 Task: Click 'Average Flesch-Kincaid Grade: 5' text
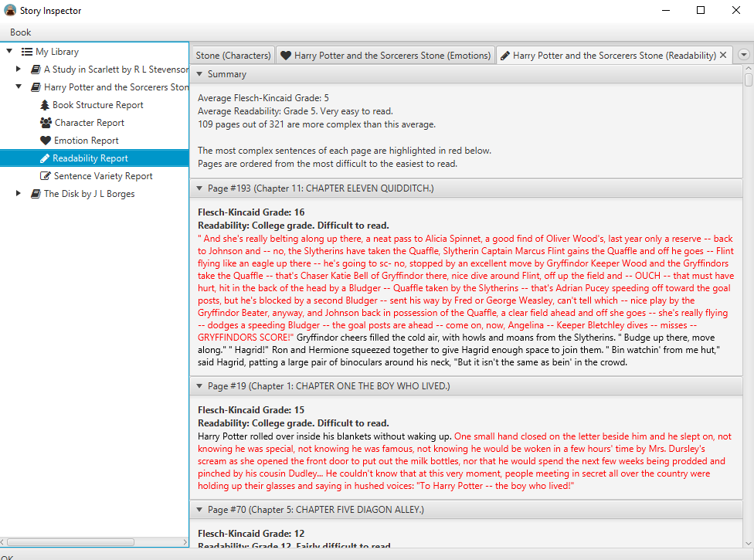263,98
